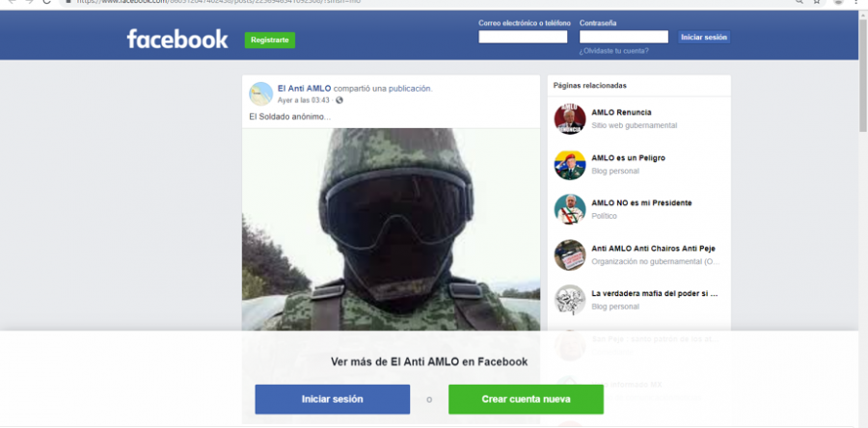This screenshot has height=428, width=868.
Task: Click the Político category label
Action: (604, 216)
